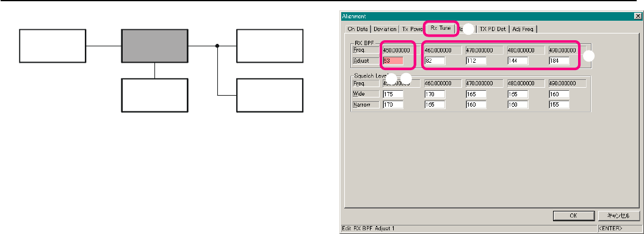Click RX BPF Adjust field showing 53
This screenshot has width=644, height=234.
pos(393,61)
